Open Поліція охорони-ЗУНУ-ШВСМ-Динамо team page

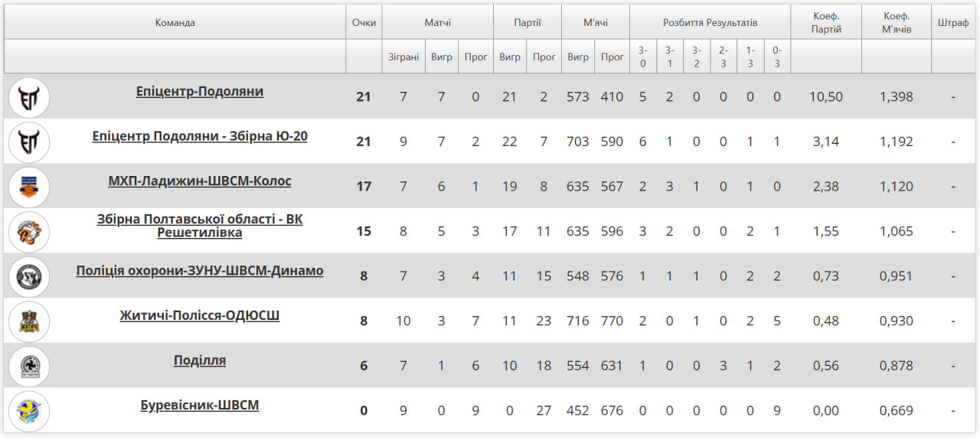[199, 271]
